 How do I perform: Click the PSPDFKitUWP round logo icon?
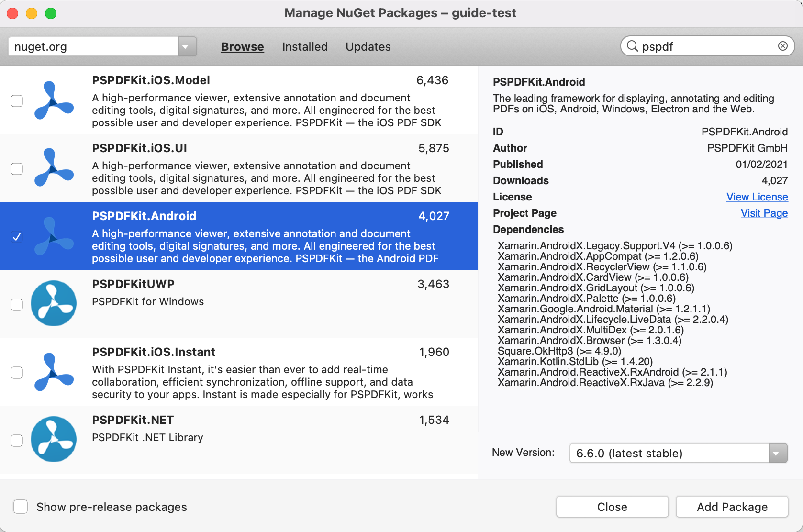point(54,303)
